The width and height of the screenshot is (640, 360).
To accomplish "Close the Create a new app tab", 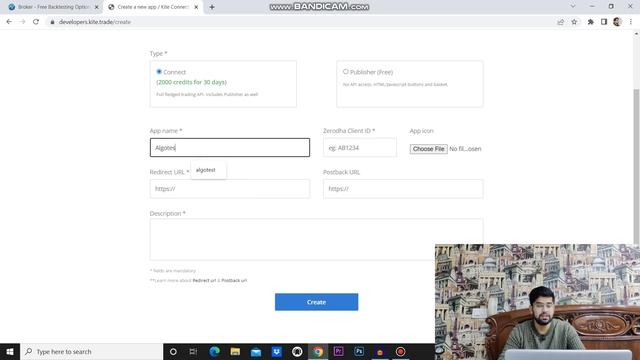I will pos(196,7).
